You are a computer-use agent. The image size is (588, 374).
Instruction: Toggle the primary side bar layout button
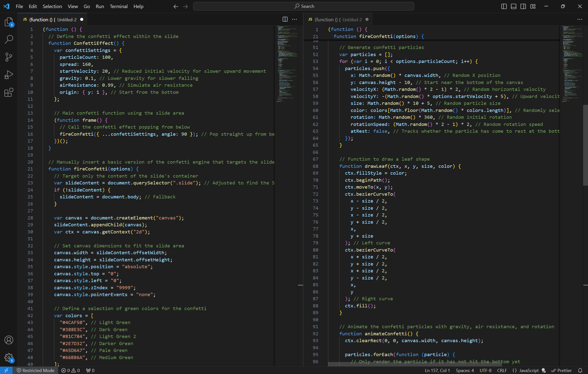[x=504, y=6]
